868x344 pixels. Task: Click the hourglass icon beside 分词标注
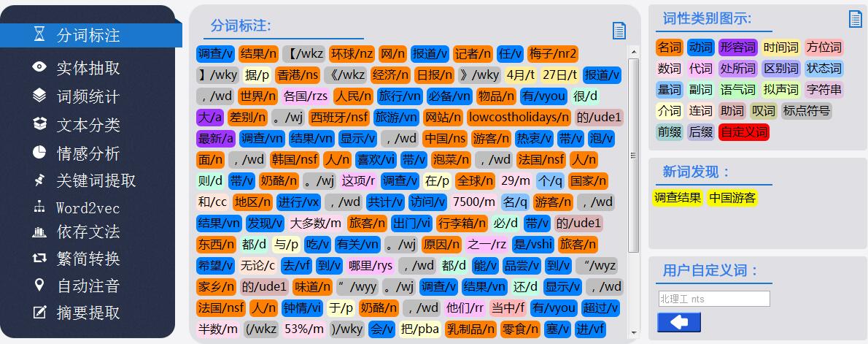click(39, 36)
